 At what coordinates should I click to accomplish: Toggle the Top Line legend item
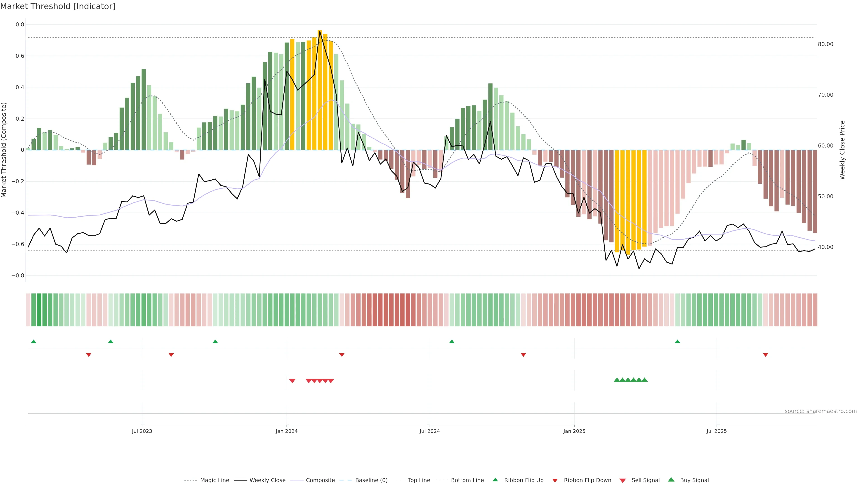pos(419,480)
